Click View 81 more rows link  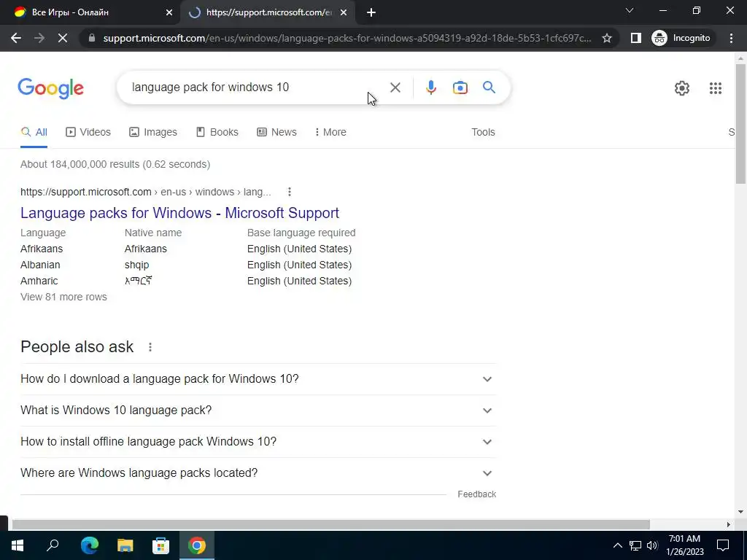(63, 297)
